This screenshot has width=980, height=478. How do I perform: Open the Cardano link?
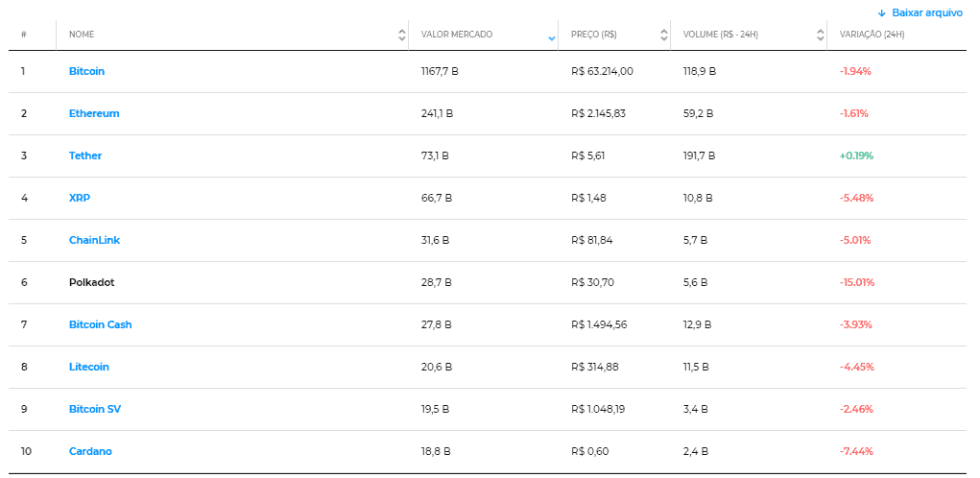coord(90,451)
